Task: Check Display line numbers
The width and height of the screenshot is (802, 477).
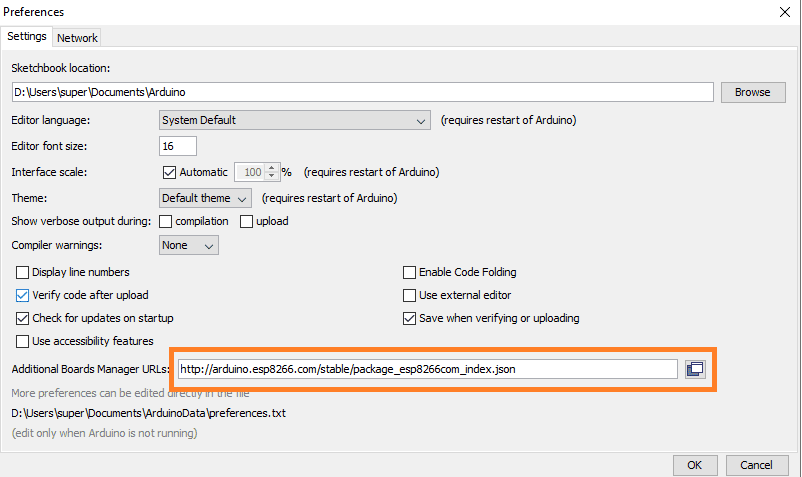Action: [22, 272]
